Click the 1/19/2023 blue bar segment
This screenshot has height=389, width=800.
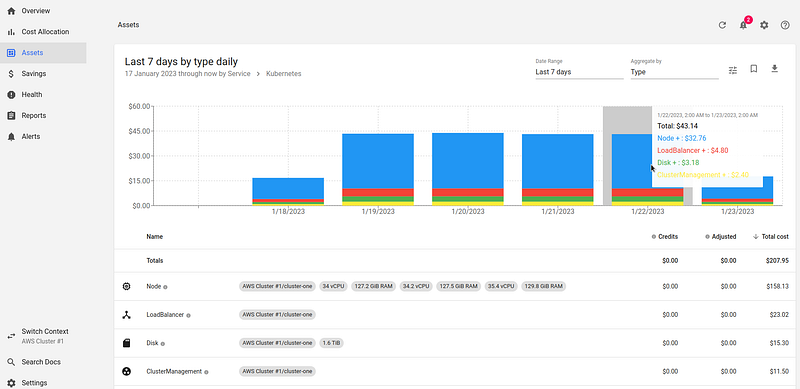(x=378, y=161)
